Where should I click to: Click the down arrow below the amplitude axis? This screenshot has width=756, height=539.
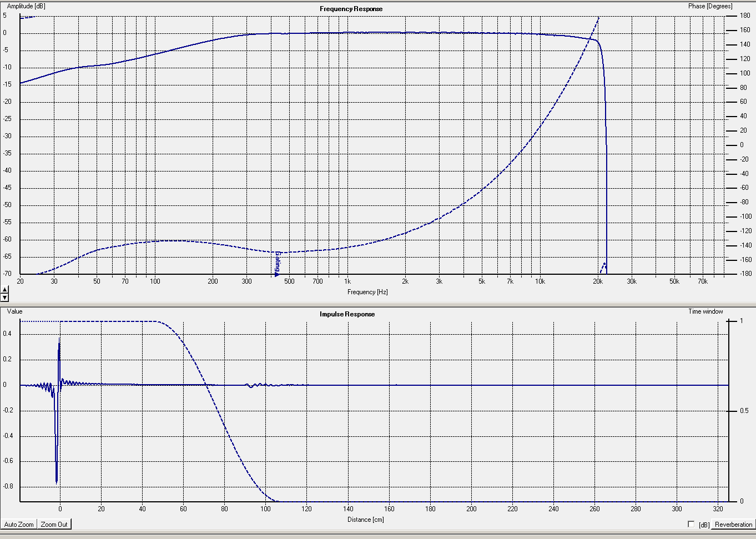point(5,298)
